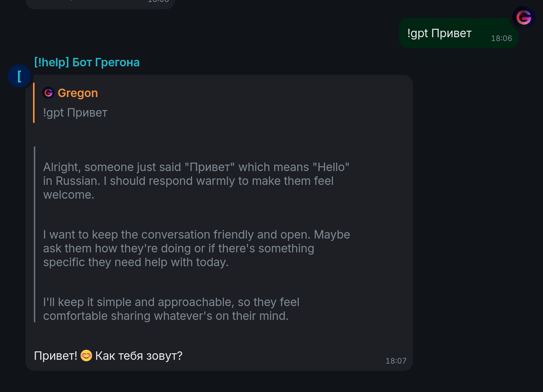Click the "I want to keep the conversation" paragraph
Image resolution: width=543 pixels, height=392 pixels.
tap(196, 249)
